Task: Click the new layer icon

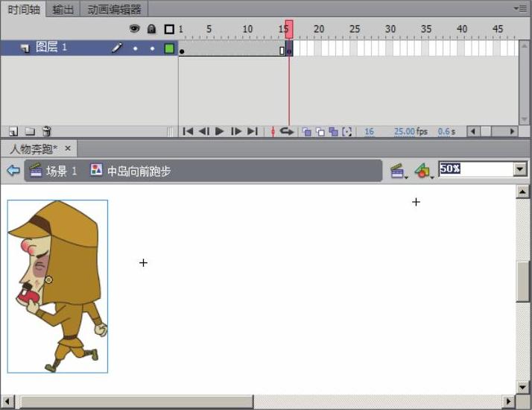Action: pos(13,131)
